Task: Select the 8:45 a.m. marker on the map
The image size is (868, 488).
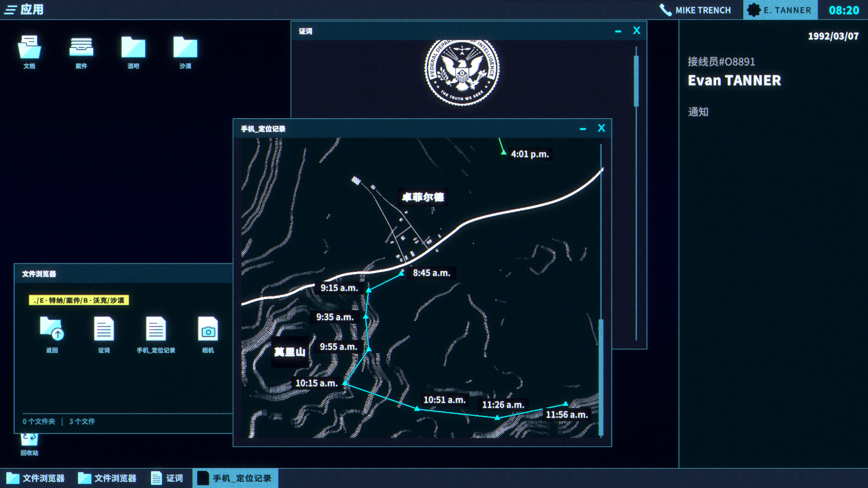Action: (x=402, y=272)
